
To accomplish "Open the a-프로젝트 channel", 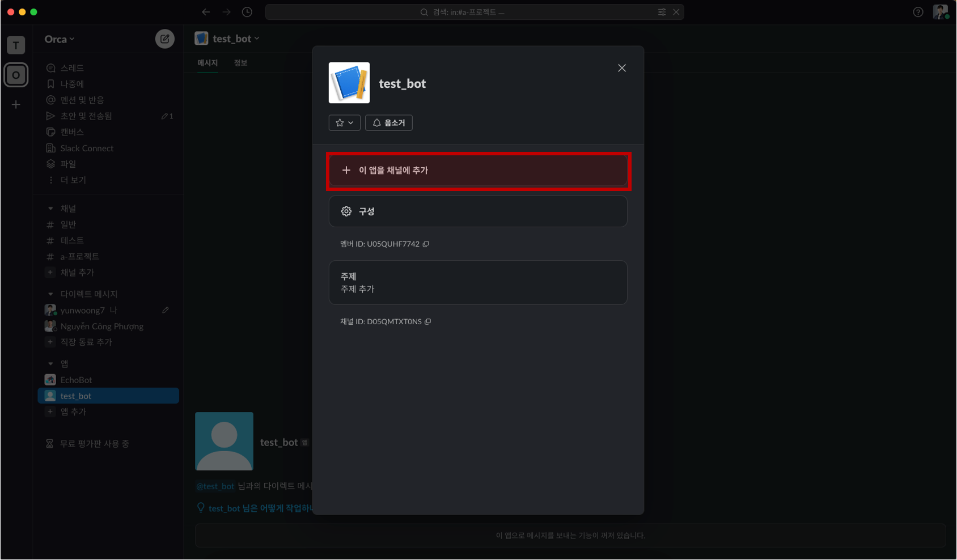I will 109,256.
